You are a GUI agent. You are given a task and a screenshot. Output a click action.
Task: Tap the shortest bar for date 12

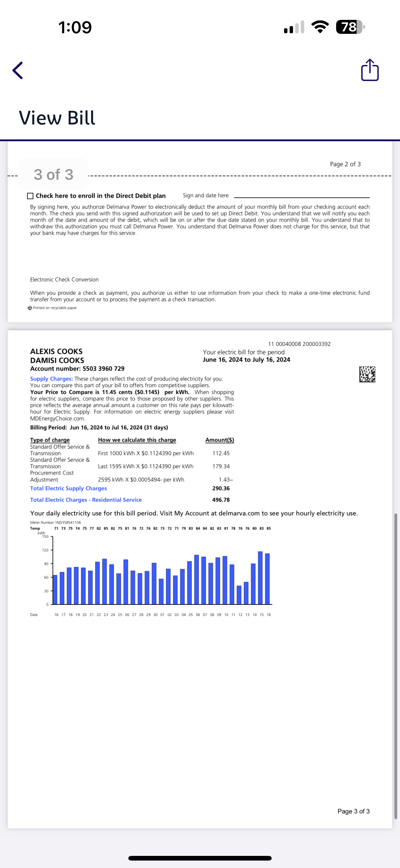239,595
